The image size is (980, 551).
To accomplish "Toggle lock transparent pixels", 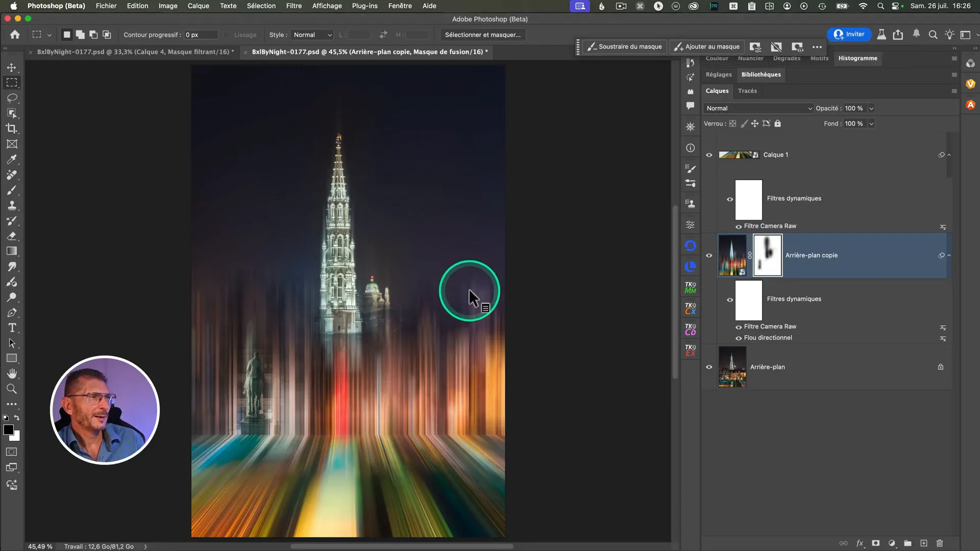I will tap(732, 123).
